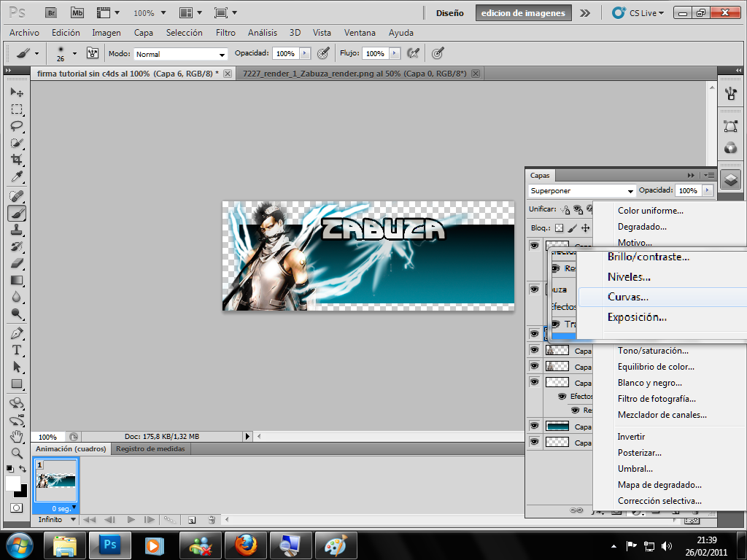Switch to the Zabuza render document tab

(355, 74)
